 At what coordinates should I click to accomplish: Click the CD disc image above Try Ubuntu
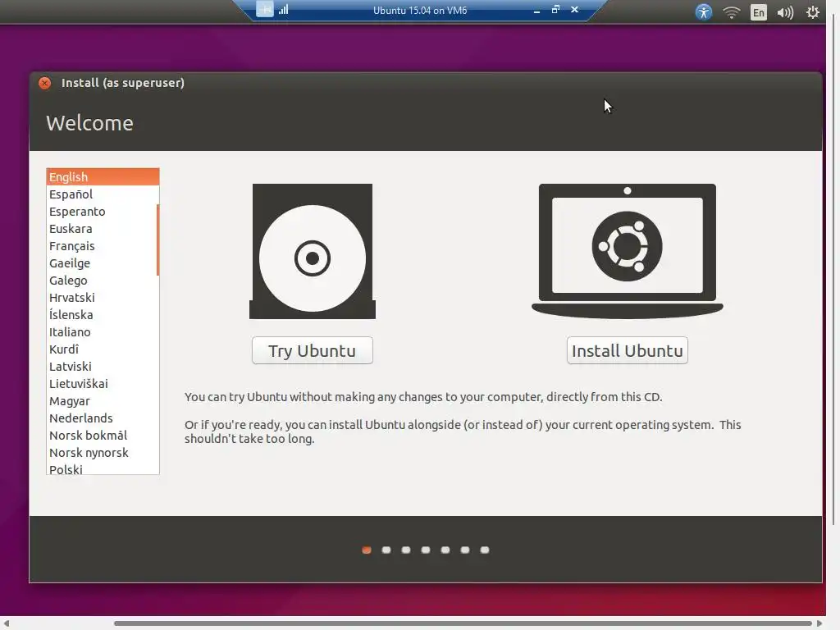click(313, 251)
